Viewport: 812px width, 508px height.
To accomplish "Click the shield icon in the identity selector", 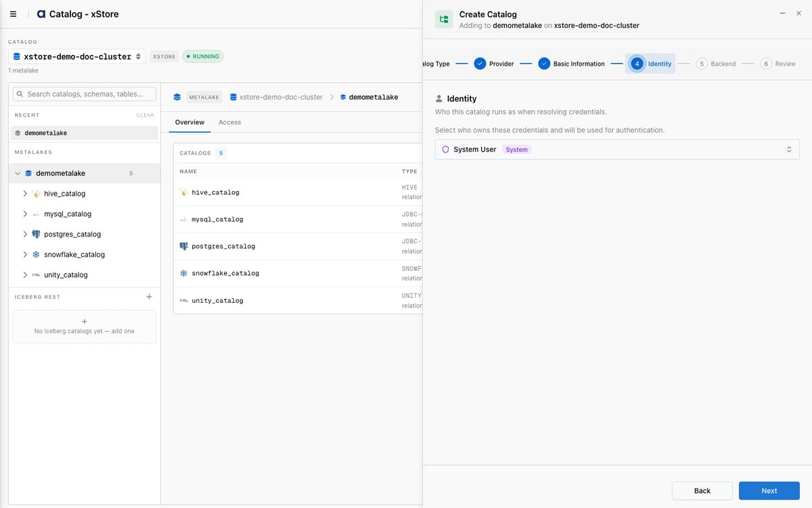I will 445,150.
